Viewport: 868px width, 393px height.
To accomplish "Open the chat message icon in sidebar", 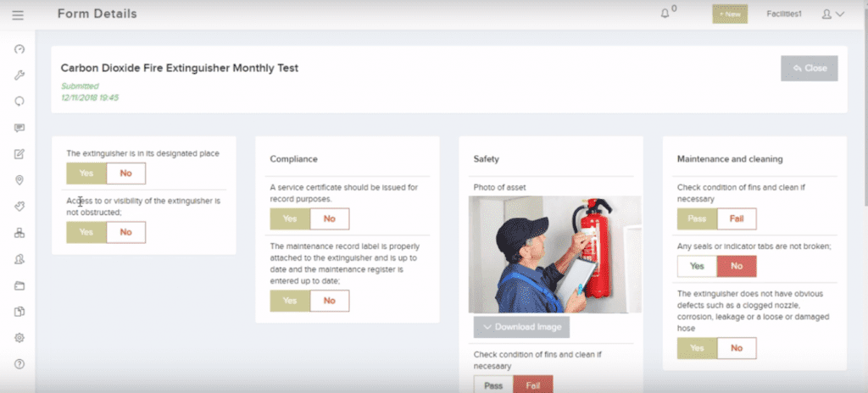I will [19, 128].
